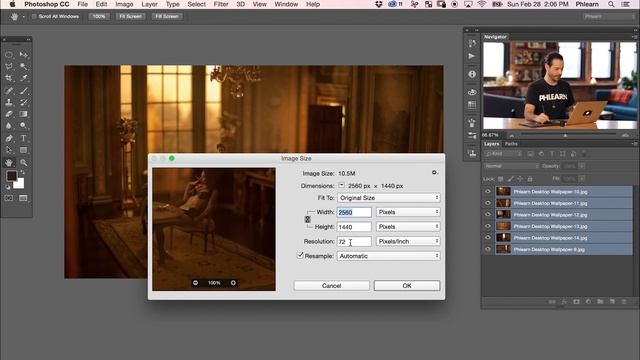The width and height of the screenshot is (640, 360).
Task: Open the Height units dropdown
Action: (x=408, y=227)
